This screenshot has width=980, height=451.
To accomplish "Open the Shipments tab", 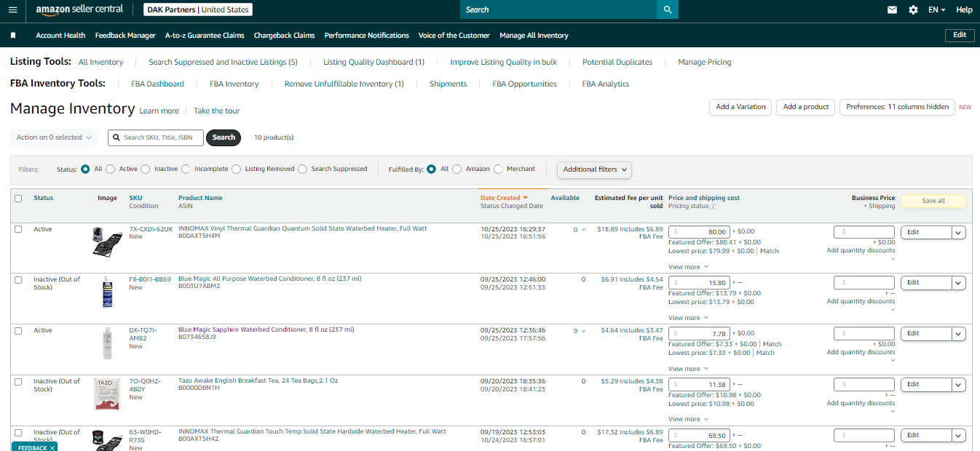I will point(448,84).
